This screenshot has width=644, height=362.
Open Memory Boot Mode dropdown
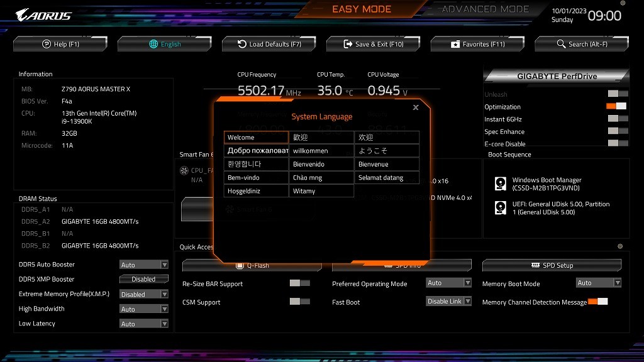[x=599, y=283]
